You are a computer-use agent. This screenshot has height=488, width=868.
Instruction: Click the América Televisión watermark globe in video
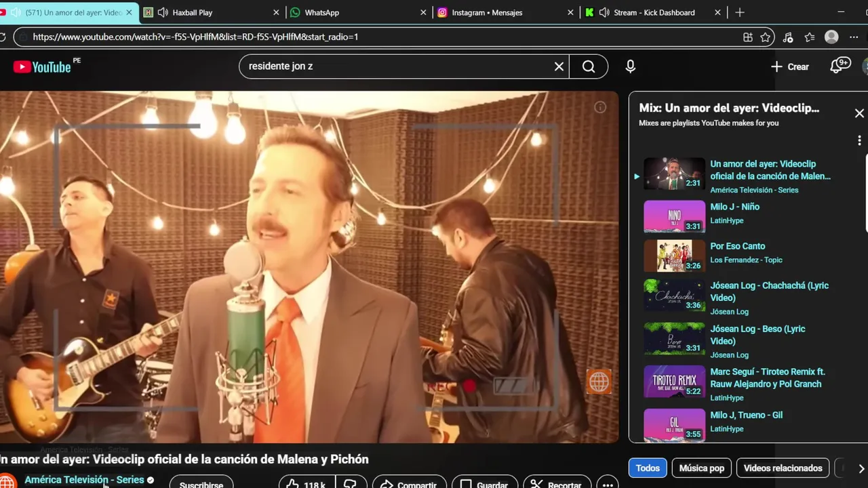(599, 382)
